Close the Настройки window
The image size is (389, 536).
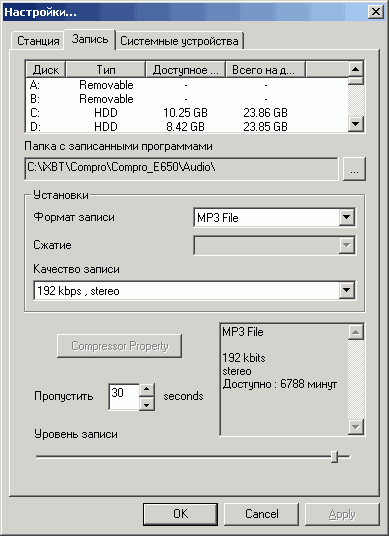(x=376, y=12)
